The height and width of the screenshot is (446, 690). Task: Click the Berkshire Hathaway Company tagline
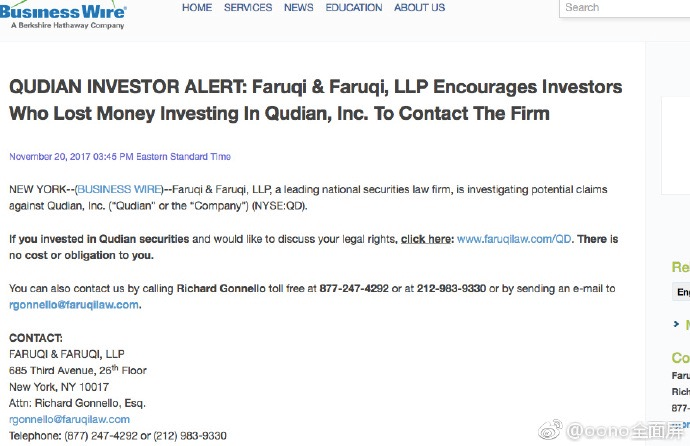pyautogui.click(x=68, y=26)
